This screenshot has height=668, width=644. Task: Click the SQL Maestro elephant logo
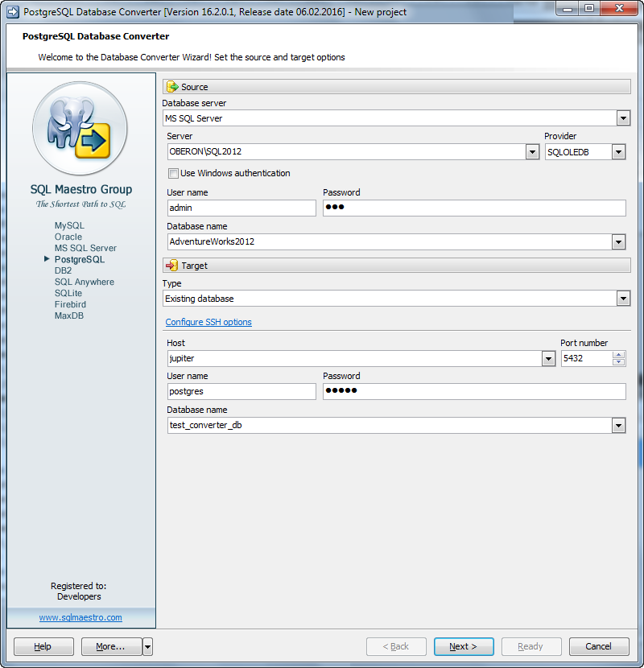(80, 128)
